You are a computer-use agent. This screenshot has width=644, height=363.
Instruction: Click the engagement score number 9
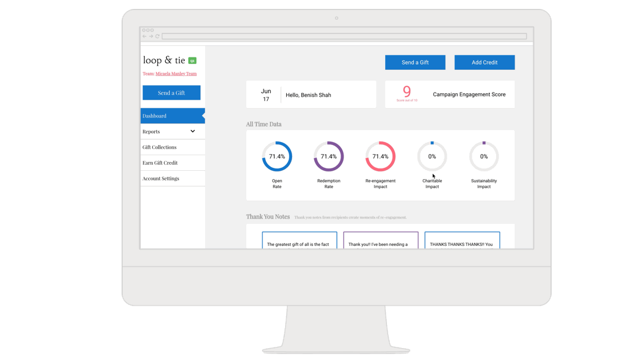click(x=407, y=91)
